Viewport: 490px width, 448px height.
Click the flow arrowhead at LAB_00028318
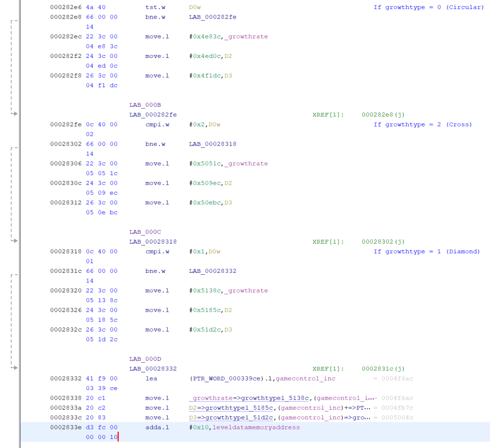coord(15,241)
